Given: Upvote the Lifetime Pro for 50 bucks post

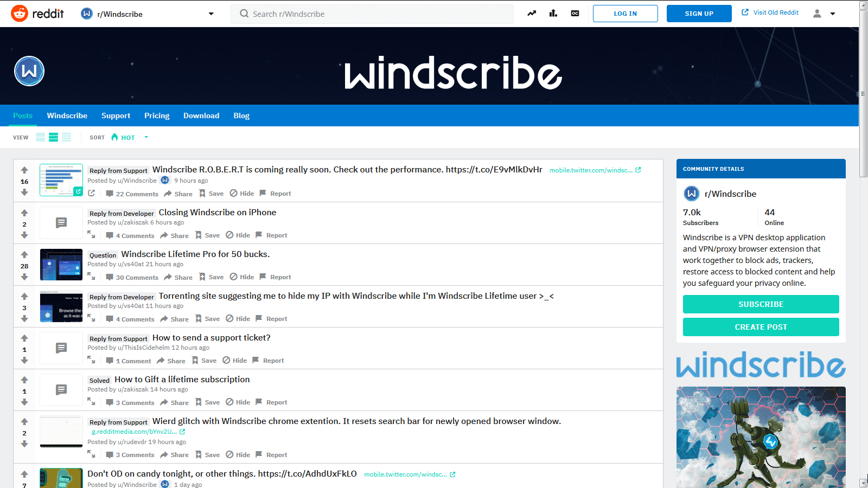Looking at the screenshot, I should click(24, 255).
